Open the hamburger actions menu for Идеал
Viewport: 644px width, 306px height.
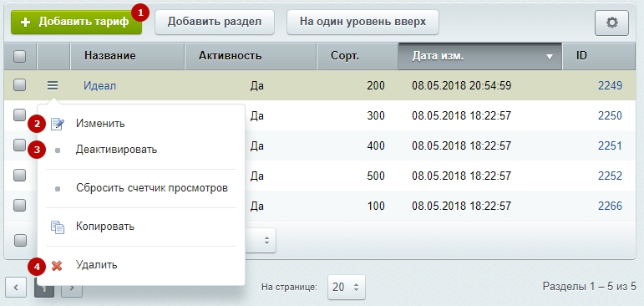[53, 85]
